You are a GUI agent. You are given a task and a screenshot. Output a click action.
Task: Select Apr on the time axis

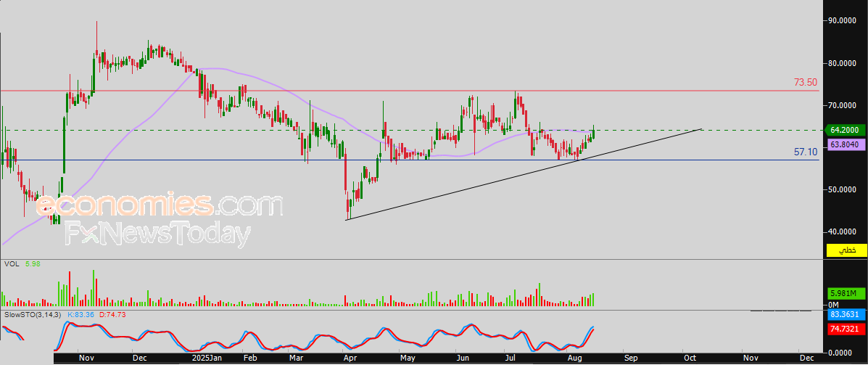(x=350, y=358)
